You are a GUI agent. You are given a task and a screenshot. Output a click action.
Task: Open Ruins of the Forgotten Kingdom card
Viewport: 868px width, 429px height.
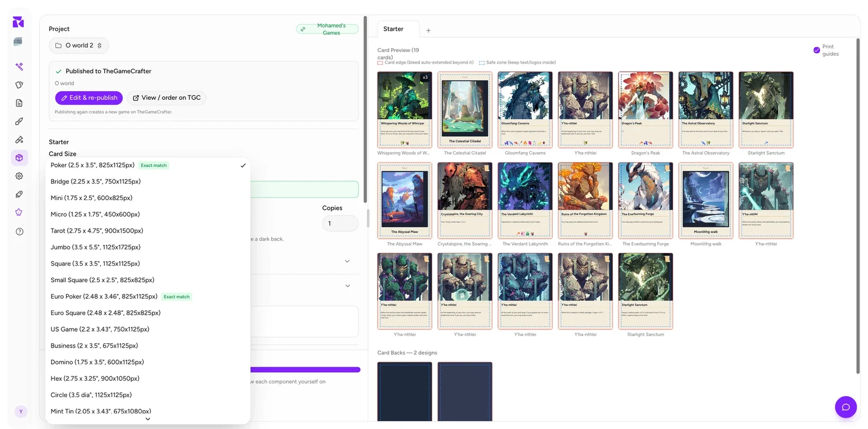pos(585,201)
